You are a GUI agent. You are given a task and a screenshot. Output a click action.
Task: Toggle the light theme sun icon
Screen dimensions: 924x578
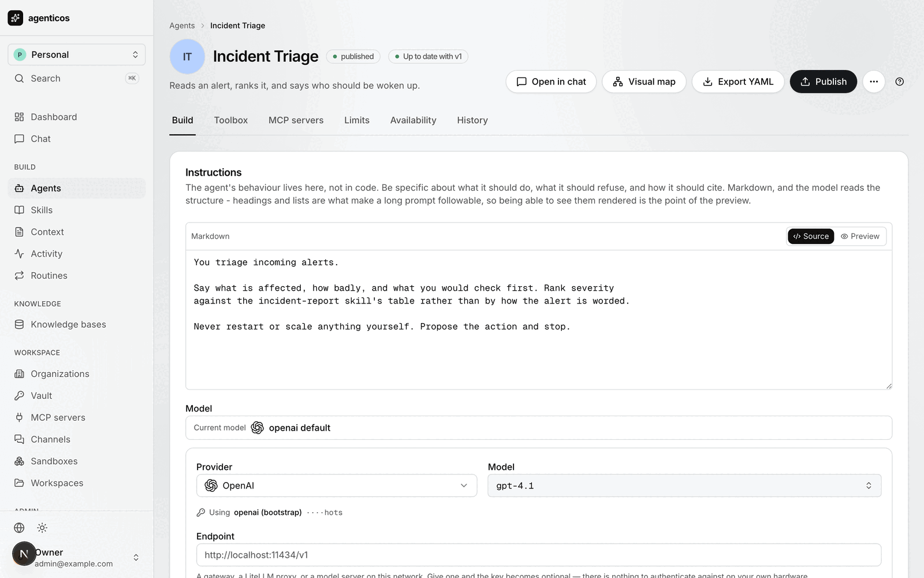point(42,528)
